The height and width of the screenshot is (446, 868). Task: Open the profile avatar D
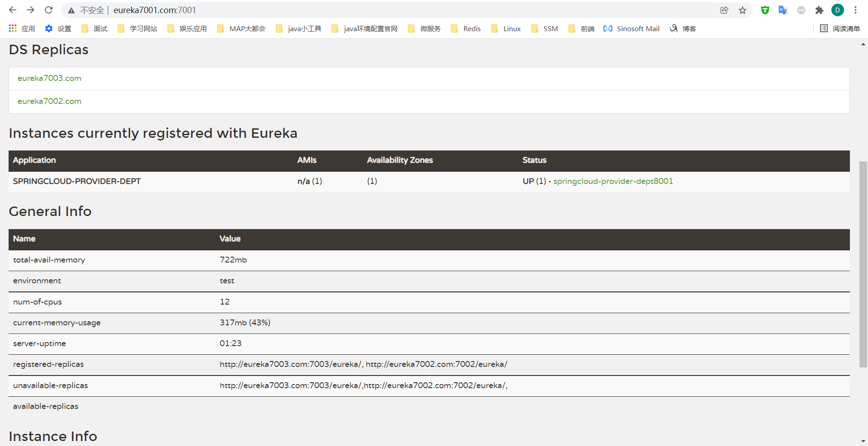838,10
